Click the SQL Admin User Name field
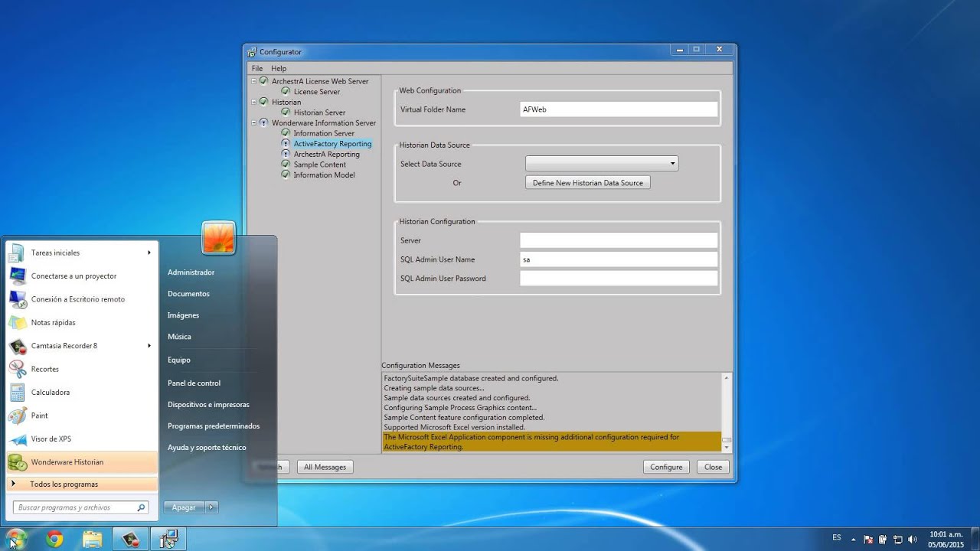The height and width of the screenshot is (551, 980). point(619,259)
